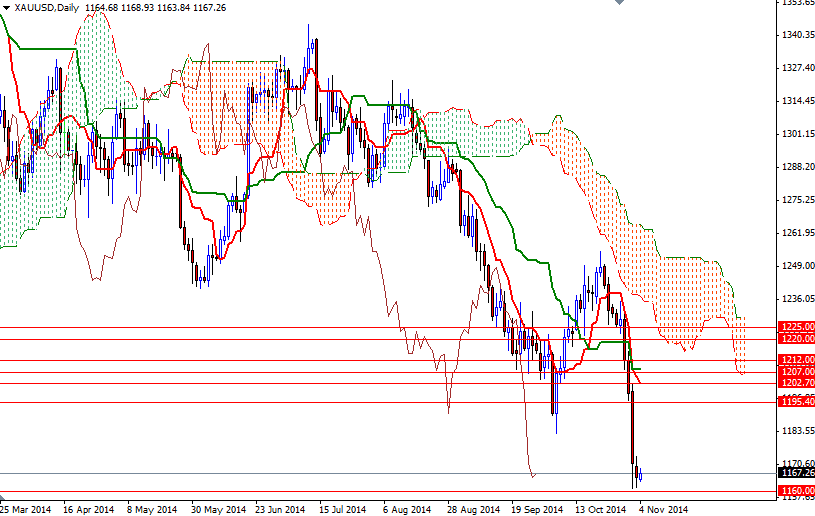The image size is (815, 516).
Task: Click the 13 Oct 2014 date label
Action: click(600, 508)
